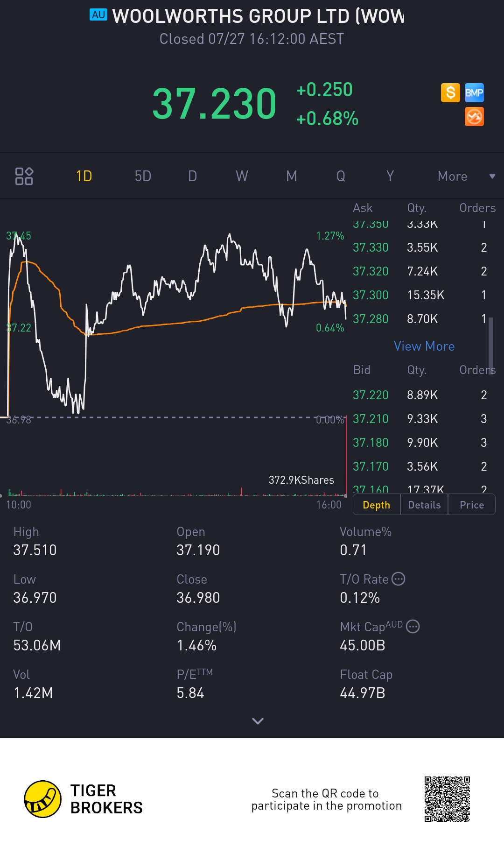Tap the 372.9KShares volume label

pos(301,480)
